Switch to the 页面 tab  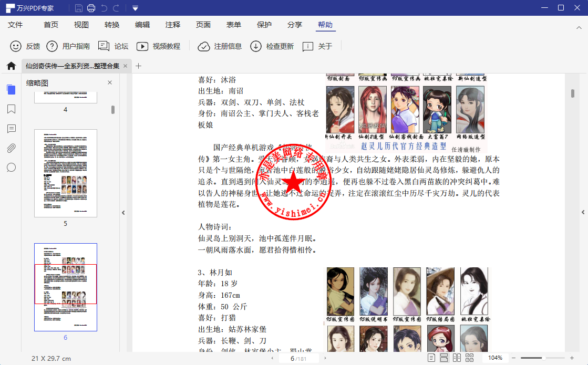click(x=203, y=25)
